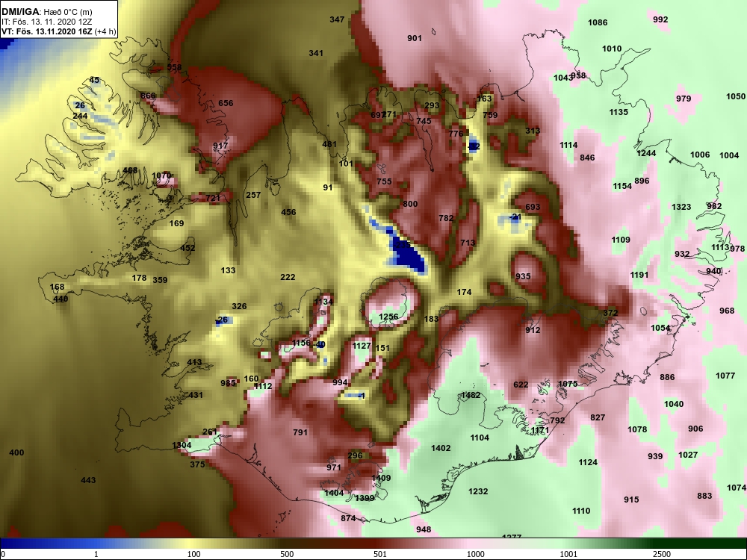The height and width of the screenshot is (560, 747).
Task: Click the map value '174'
Action: 464,292
